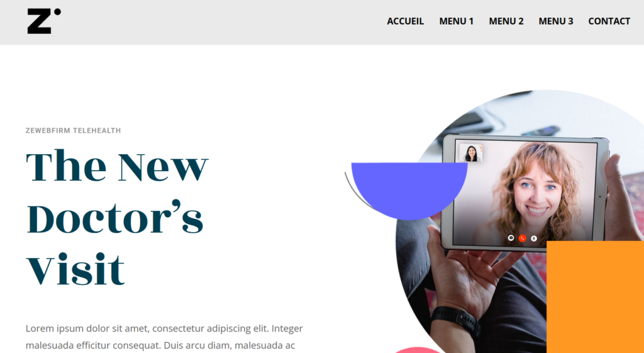
Task: Click the orange rectangle shape
Action: click(x=595, y=297)
